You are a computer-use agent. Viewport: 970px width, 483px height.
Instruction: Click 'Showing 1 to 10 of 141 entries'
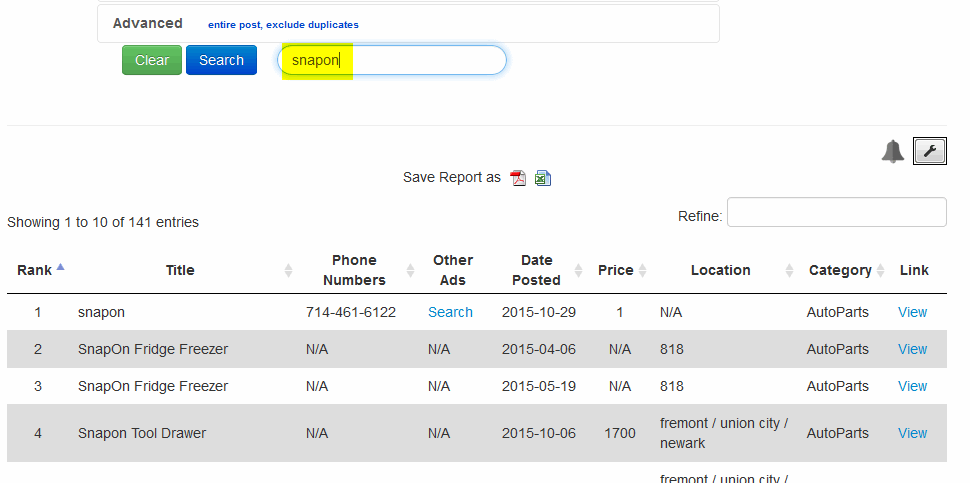pyautogui.click(x=103, y=222)
